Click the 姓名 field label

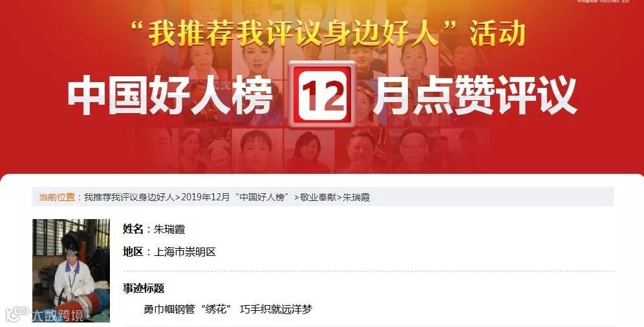tap(133, 229)
